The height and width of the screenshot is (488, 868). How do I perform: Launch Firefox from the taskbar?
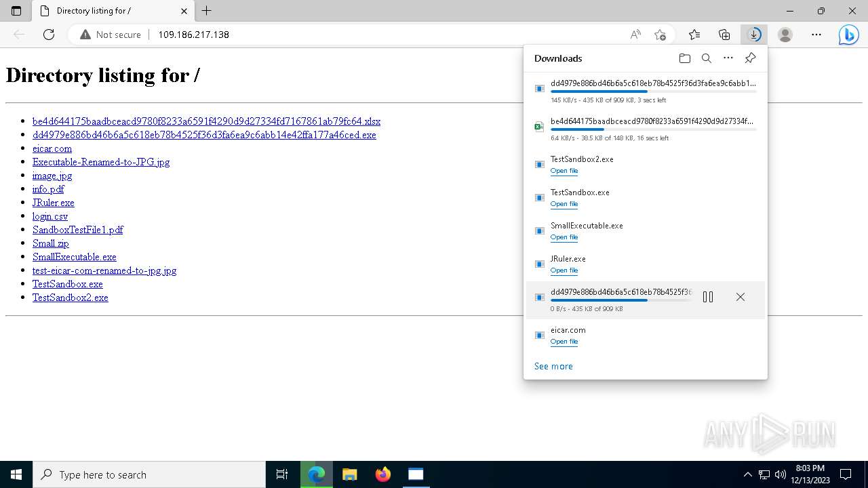tap(382, 474)
